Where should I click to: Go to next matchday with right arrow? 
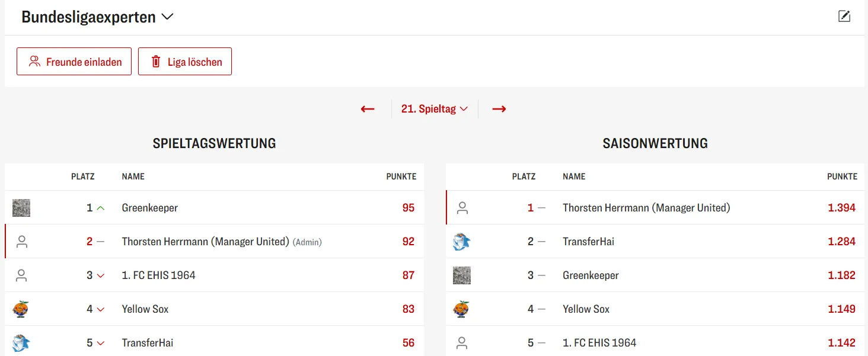[x=499, y=109]
